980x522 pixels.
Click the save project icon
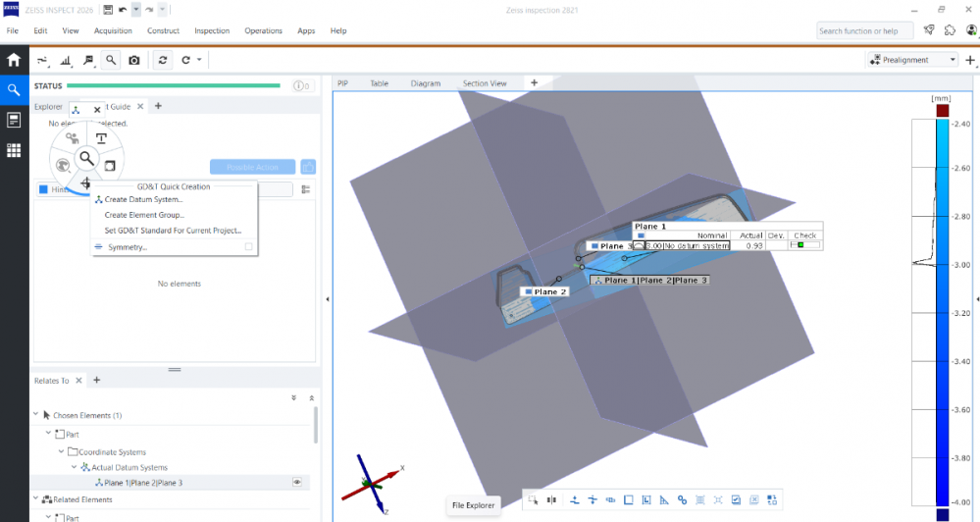[x=107, y=9]
